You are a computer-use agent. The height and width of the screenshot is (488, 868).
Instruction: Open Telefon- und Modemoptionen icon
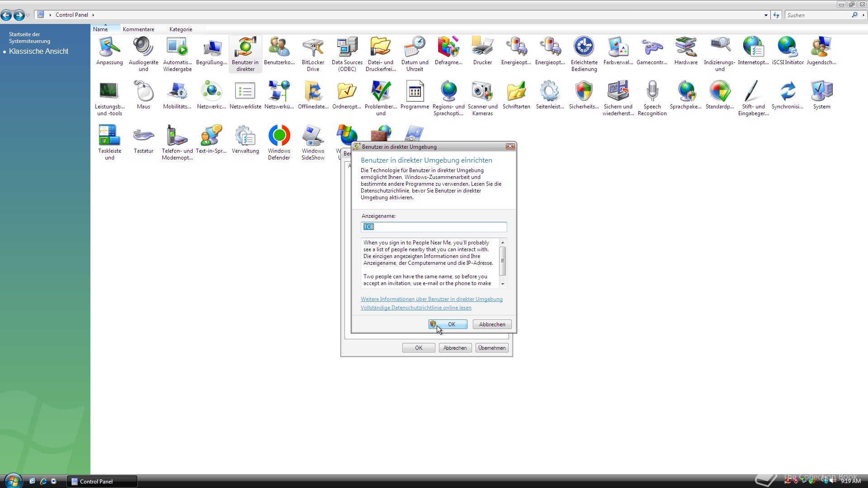177,142
